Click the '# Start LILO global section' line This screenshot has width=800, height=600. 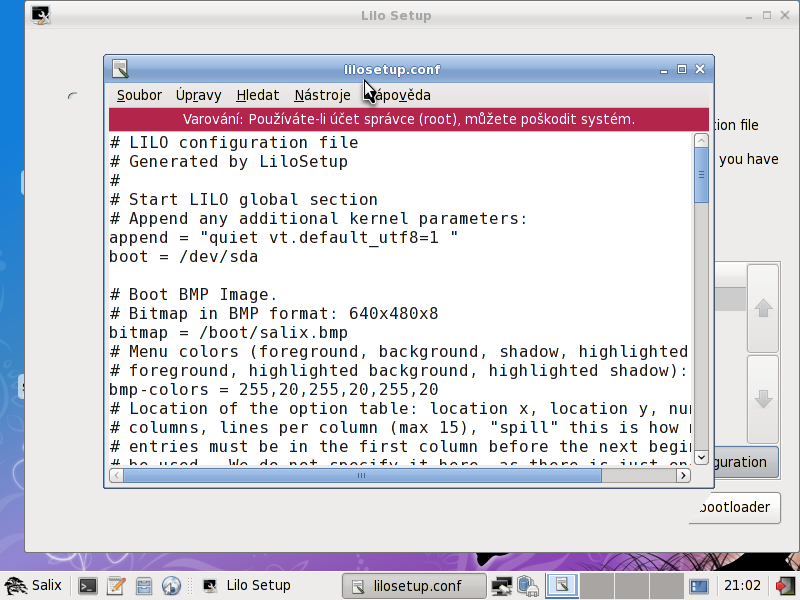[x=244, y=199]
